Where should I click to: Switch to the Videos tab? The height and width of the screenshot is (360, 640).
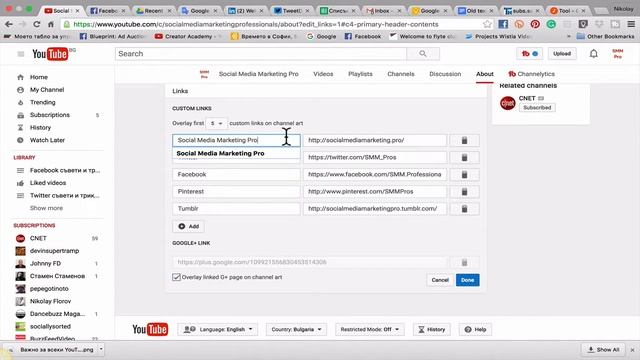[x=323, y=74]
